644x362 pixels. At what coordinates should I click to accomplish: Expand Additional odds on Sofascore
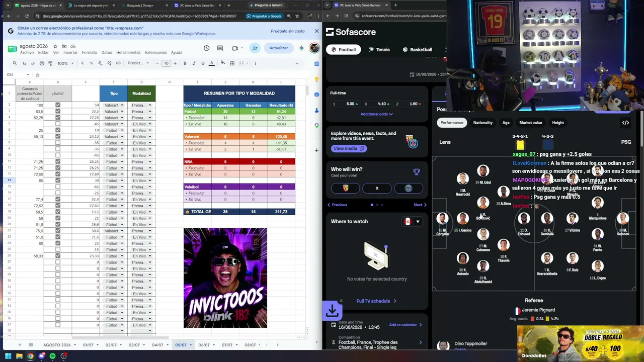click(x=376, y=114)
